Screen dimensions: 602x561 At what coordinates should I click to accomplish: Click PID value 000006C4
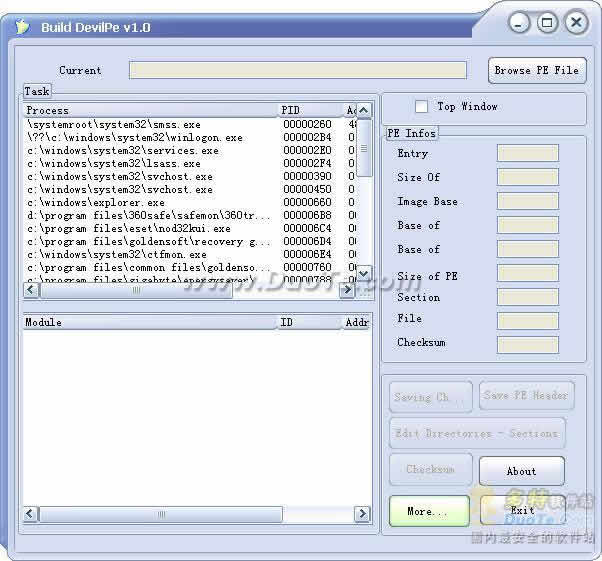tap(308, 228)
